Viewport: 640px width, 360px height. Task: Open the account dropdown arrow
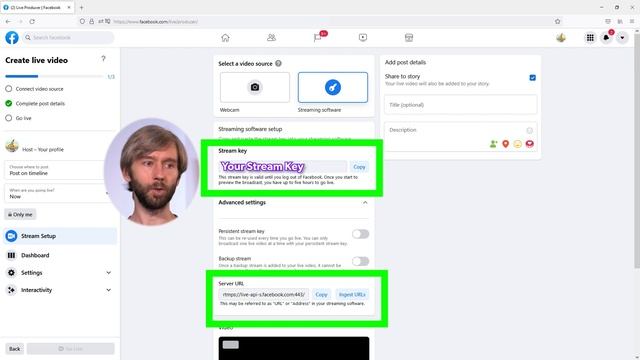coord(622,38)
